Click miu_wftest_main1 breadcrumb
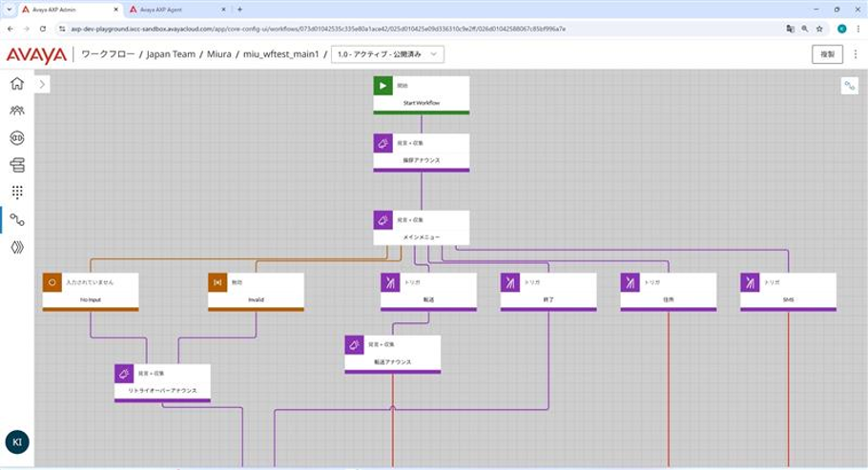This screenshot has height=470, width=868. (x=281, y=54)
